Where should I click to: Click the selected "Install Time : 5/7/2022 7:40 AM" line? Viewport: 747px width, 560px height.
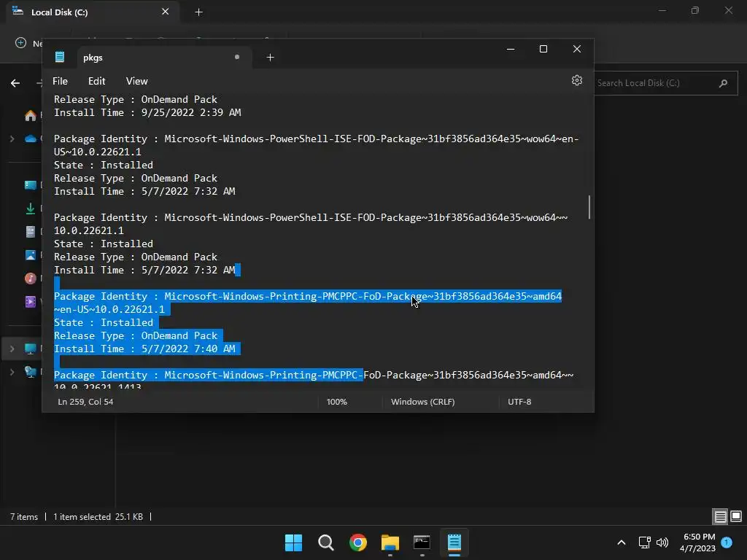click(x=144, y=349)
